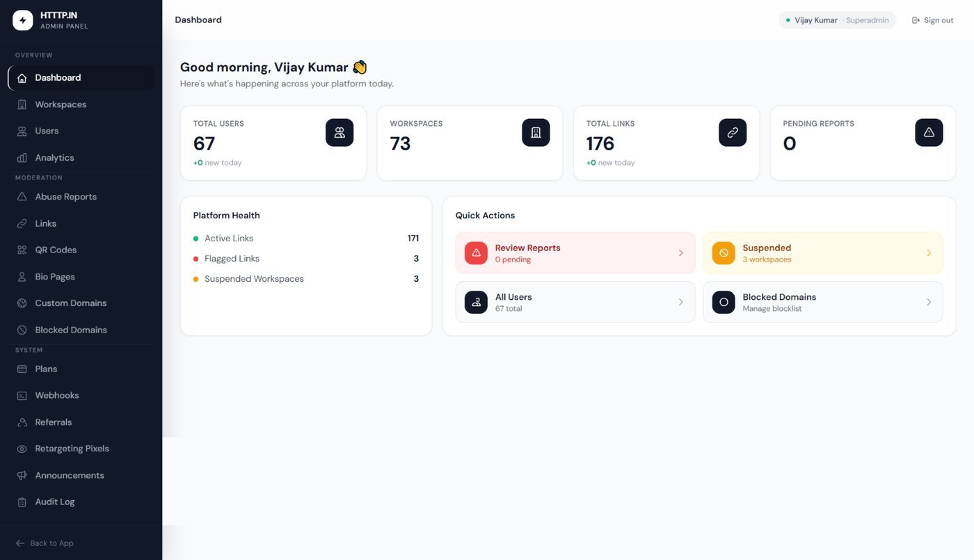Click the Suspended quick action title
Screen dimensions: 974x560
pos(767,248)
